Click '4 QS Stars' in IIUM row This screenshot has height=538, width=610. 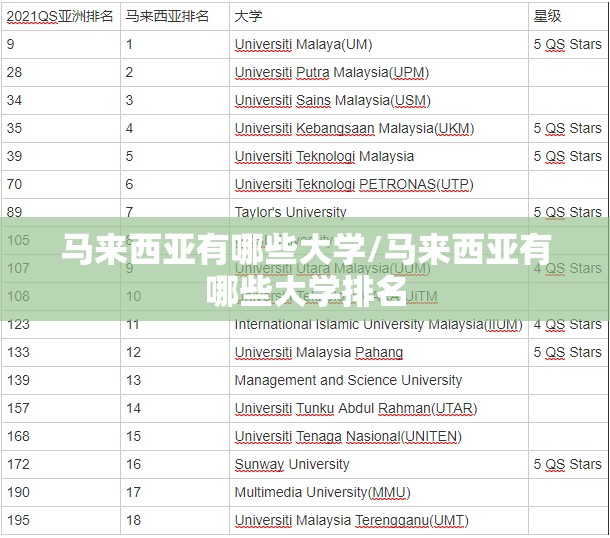point(568,324)
